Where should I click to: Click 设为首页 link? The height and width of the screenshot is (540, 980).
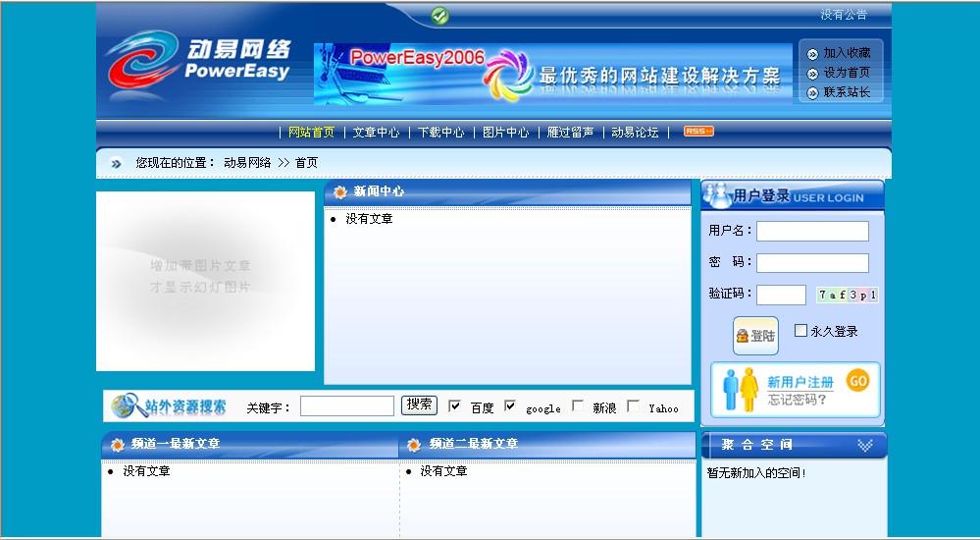(847, 74)
